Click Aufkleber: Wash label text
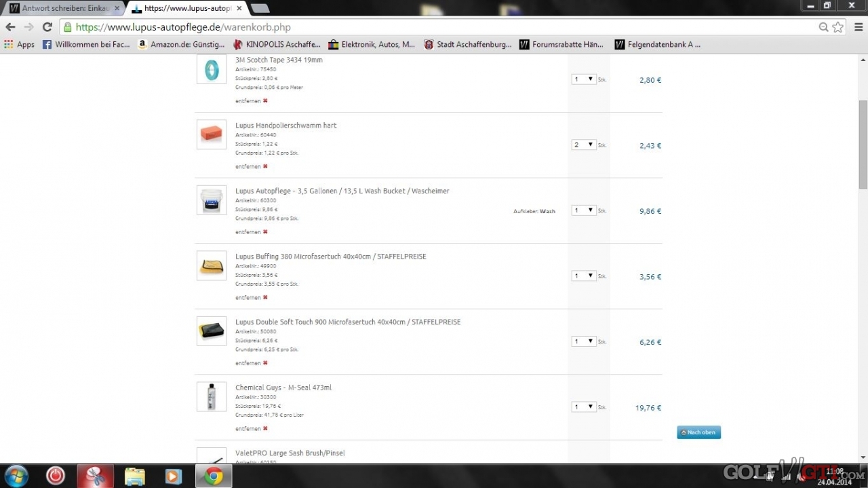868x488 pixels. pos(534,211)
